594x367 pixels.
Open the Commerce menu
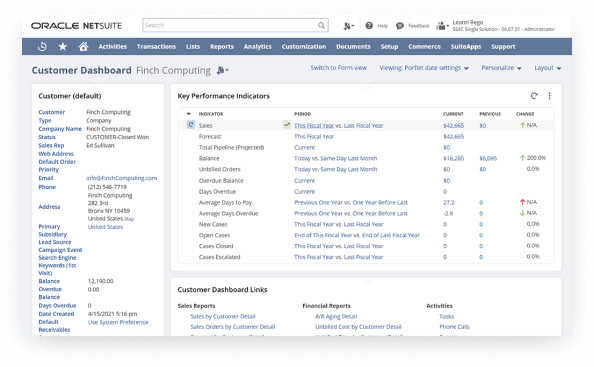[424, 47]
